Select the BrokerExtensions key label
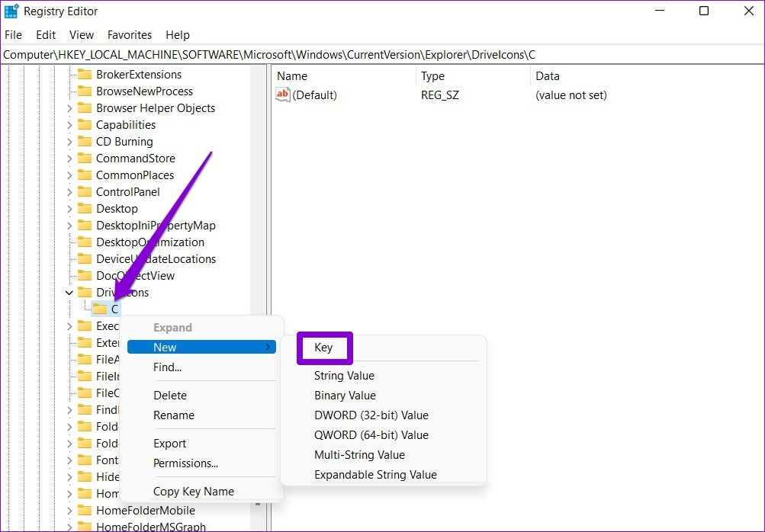This screenshot has height=532, width=765. [x=139, y=75]
